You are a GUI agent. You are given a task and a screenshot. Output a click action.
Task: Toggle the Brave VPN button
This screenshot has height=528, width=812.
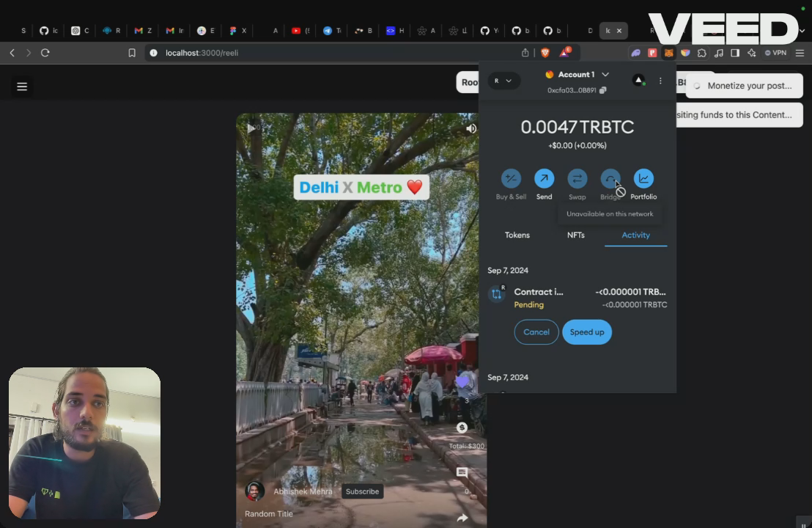point(775,53)
